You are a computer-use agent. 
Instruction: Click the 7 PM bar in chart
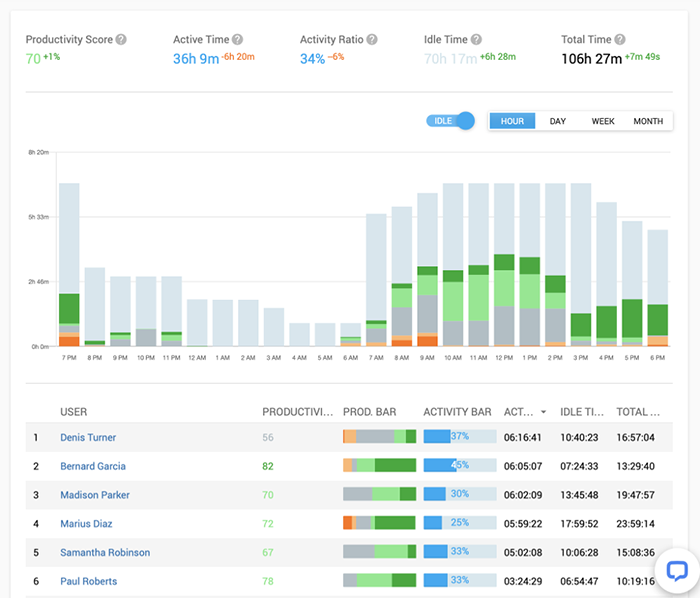69,265
